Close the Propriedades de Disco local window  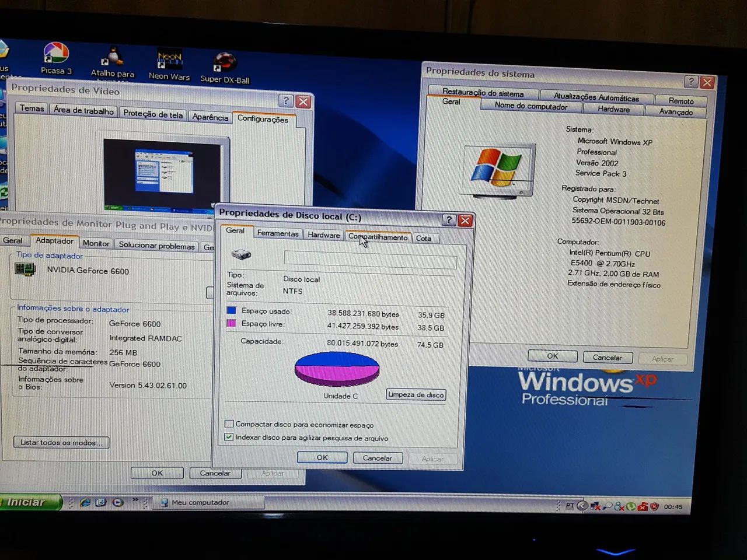pos(465,220)
